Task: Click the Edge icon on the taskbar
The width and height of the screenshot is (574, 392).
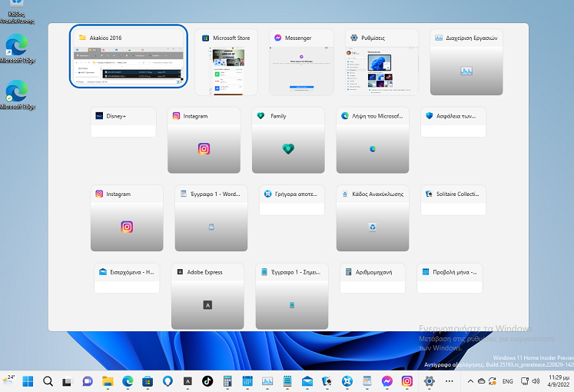Action: (128, 381)
